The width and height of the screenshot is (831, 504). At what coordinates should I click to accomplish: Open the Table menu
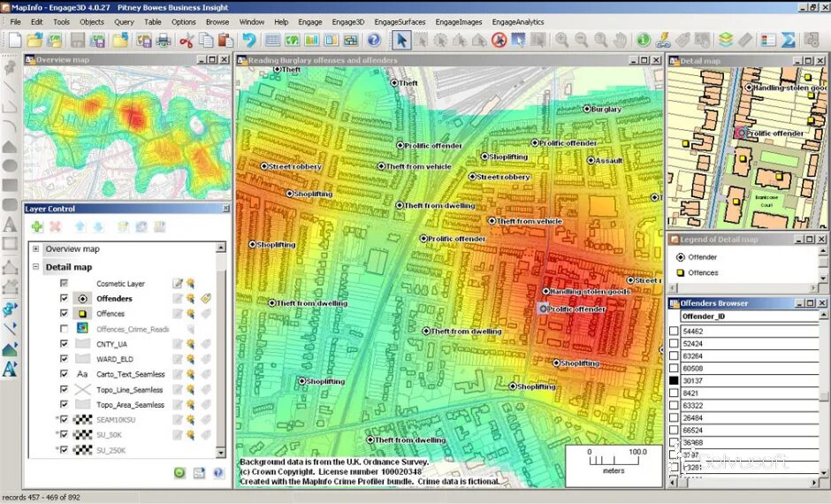coord(153,22)
